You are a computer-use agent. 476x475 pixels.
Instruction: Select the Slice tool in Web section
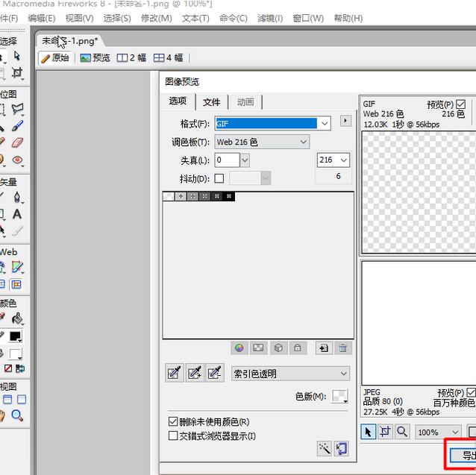point(17,267)
